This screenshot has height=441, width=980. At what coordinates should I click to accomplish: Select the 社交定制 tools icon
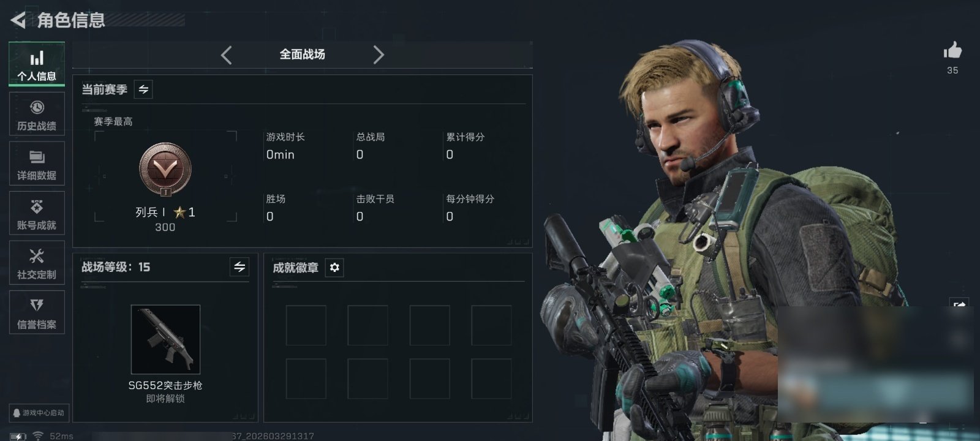point(37,263)
